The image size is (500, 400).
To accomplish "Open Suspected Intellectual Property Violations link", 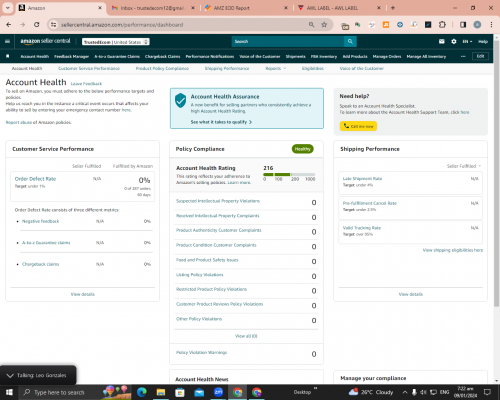I will [218, 201].
